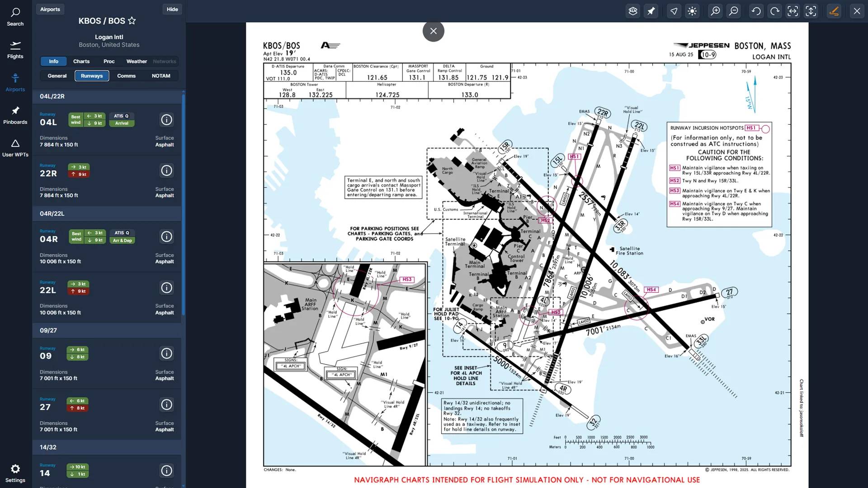Image resolution: width=868 pixels, height=488 pixels.
Task: Select the Runways sub-tab
Action: click(92, 76)
